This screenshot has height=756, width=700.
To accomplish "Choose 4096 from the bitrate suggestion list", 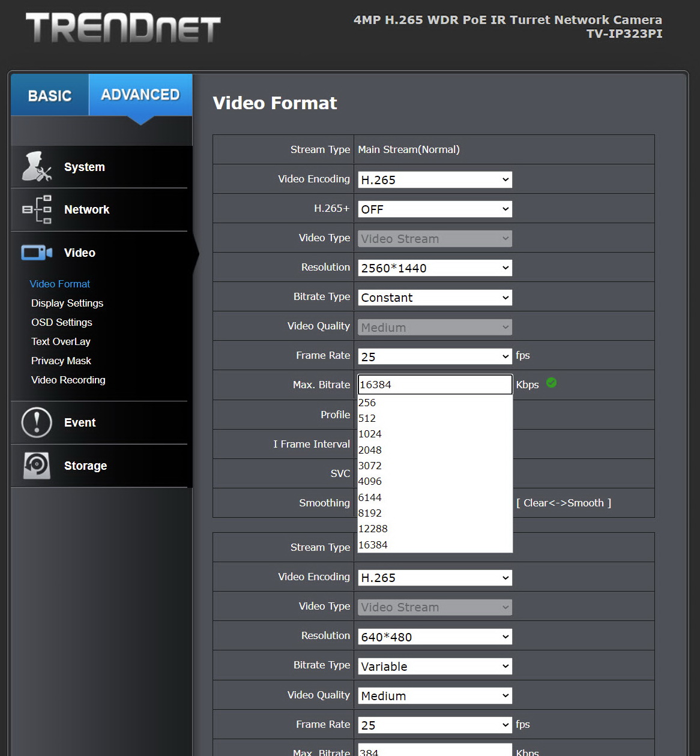I will click(435, 481).
